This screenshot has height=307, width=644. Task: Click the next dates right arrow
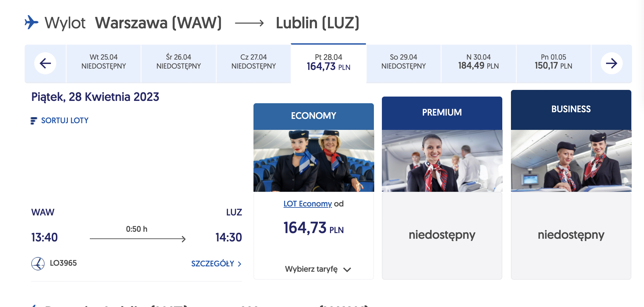[x=611, y=63]
